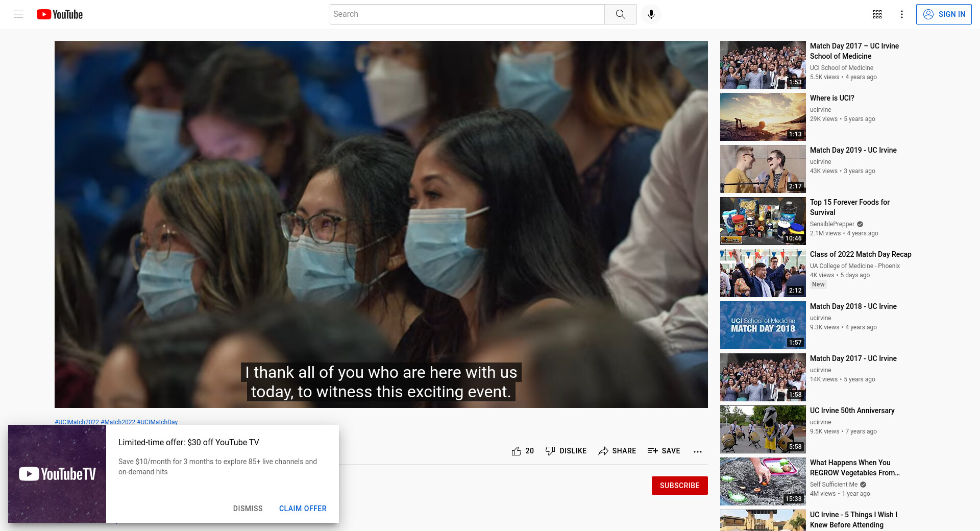
Task: Like the video with thumbs up
Action: [x=517, y=451]
